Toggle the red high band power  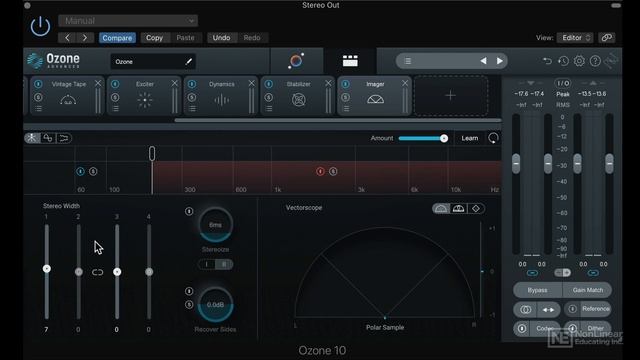(320, 171)
